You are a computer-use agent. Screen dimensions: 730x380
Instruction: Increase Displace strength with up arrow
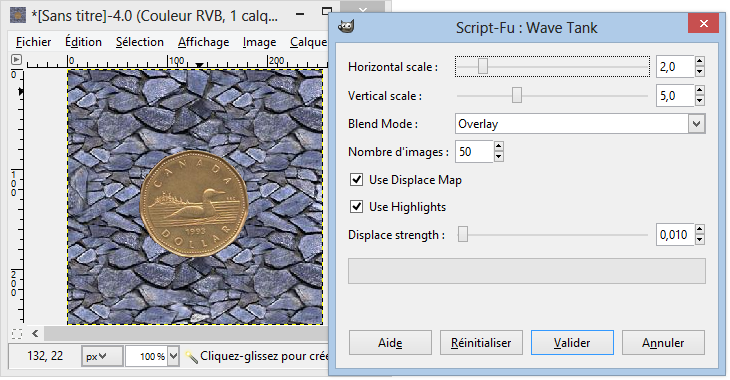[x=699, y=229]
